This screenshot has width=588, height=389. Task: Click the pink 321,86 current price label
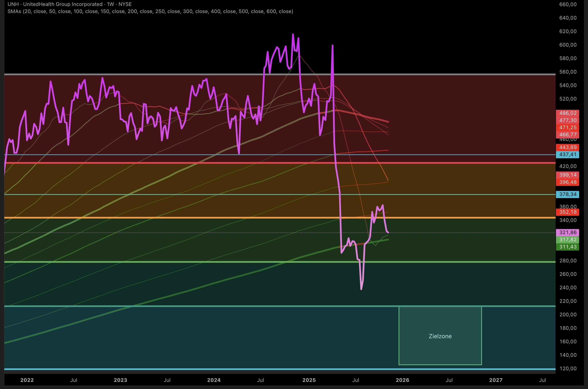568,232
